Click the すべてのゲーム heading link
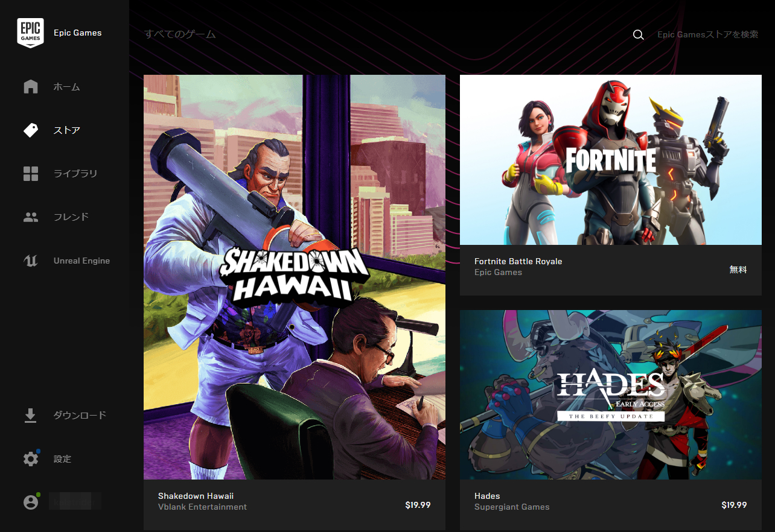This screenshot has width=775, height=532. tap(180, 34)
